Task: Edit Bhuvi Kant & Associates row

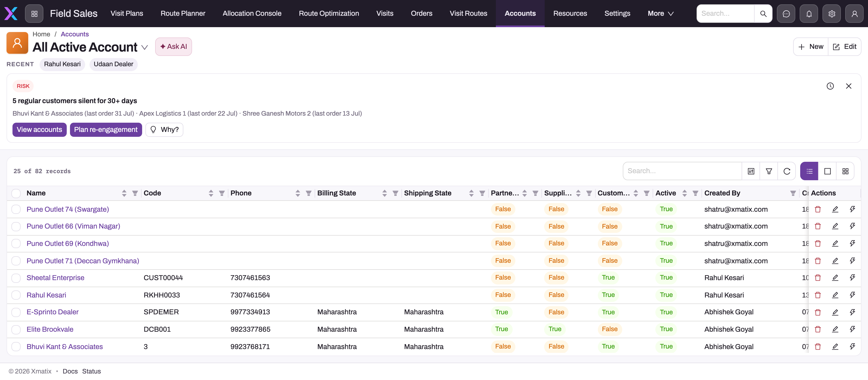Action: coord(835,347)
